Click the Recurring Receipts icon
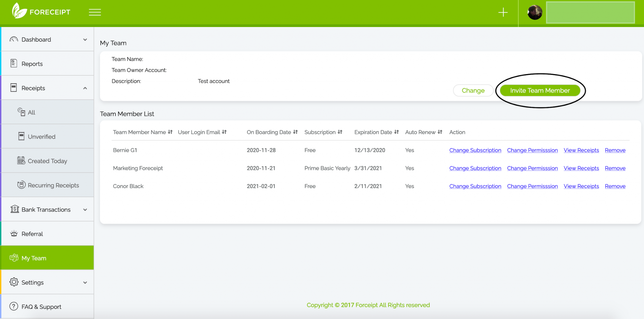This screenshot has height=319, width=644. 21,185
